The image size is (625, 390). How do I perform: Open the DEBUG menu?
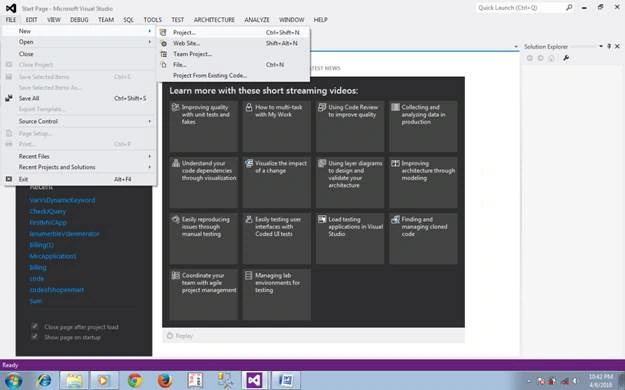(79, 20)
